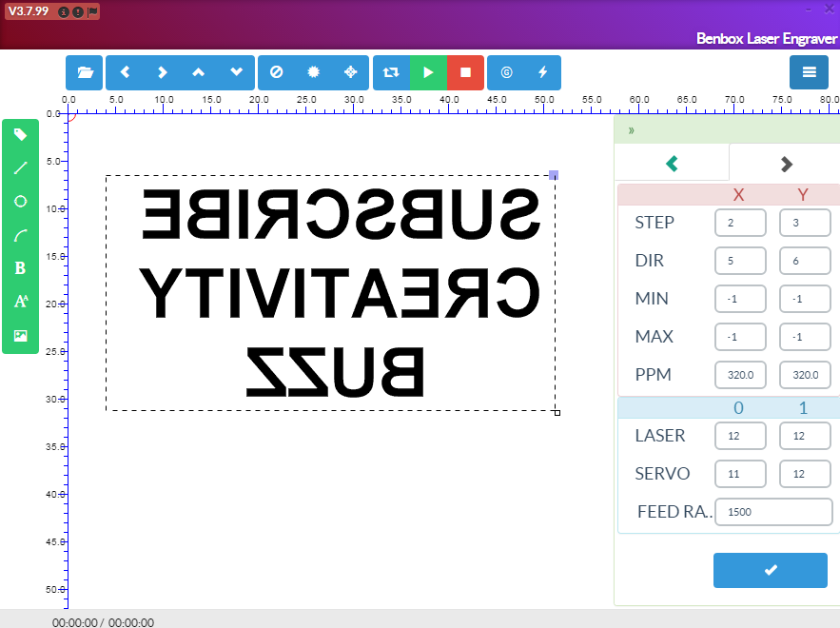Click the lightning bolt firmware icon
Screen dimensions: 840x628
coord(542,72)
